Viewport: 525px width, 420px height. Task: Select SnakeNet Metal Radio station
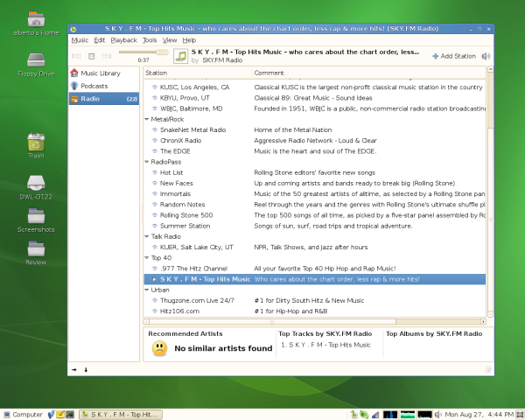point(315,130)
